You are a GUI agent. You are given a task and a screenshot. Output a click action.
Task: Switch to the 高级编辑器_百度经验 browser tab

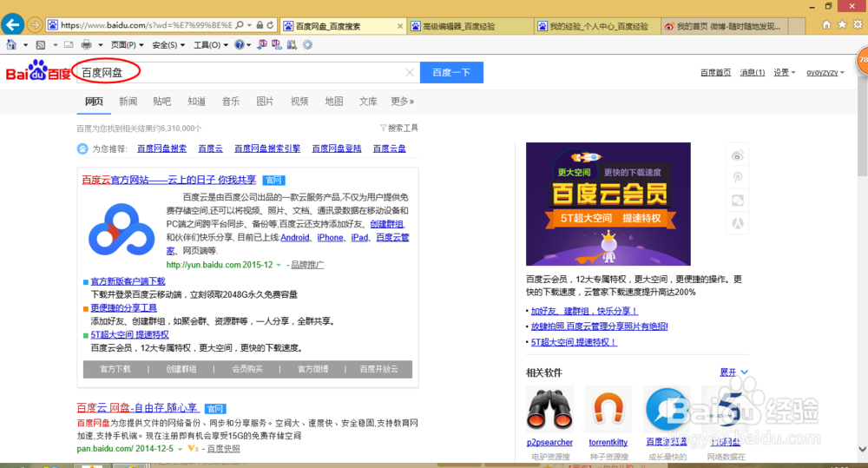pyautogui.click(x=471, y=26)
